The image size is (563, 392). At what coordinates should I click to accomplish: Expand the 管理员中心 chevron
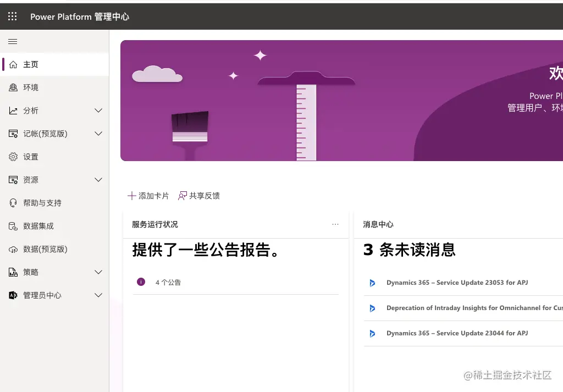point(98,295)
